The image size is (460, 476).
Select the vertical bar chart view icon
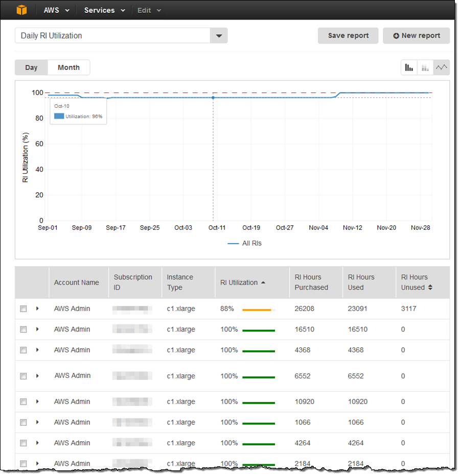pos(409,67)
